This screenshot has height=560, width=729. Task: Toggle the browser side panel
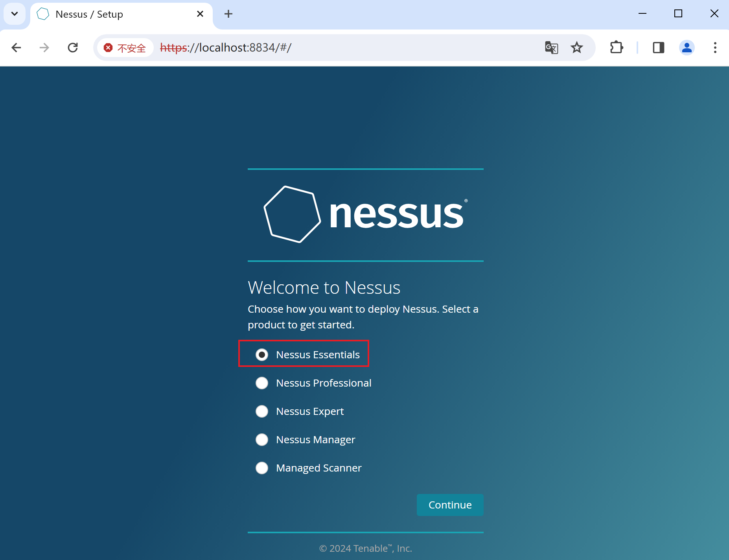(x=658, y=48)
